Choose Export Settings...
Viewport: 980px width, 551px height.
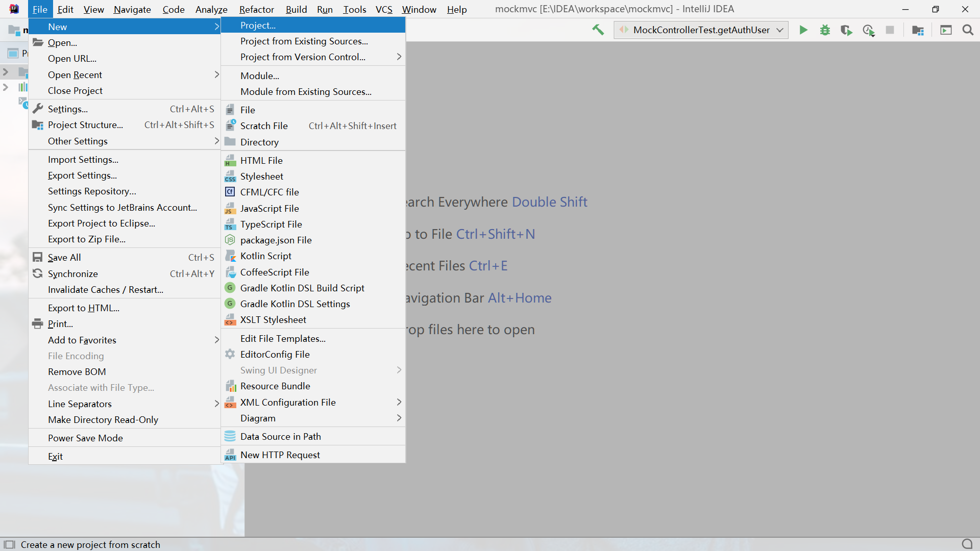click(x=125, y=175)
